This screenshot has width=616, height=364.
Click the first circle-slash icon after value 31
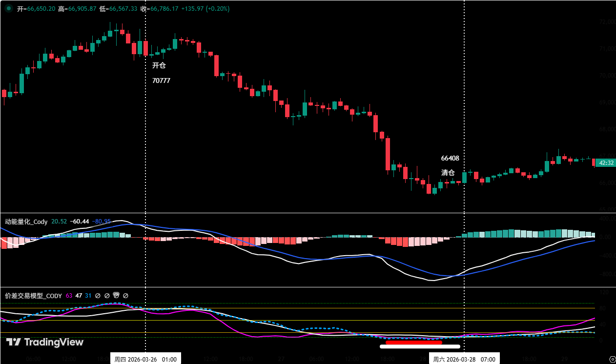click(x=97, y=295)
